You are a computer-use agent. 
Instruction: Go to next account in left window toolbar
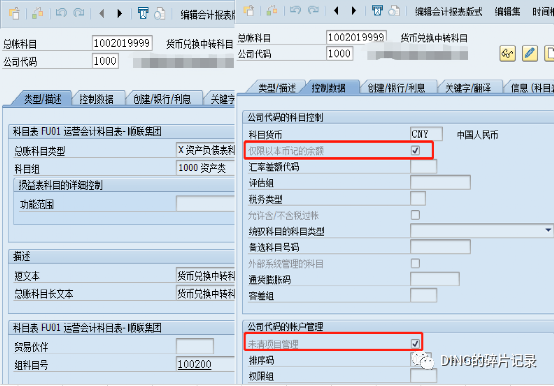coord(119,14)
